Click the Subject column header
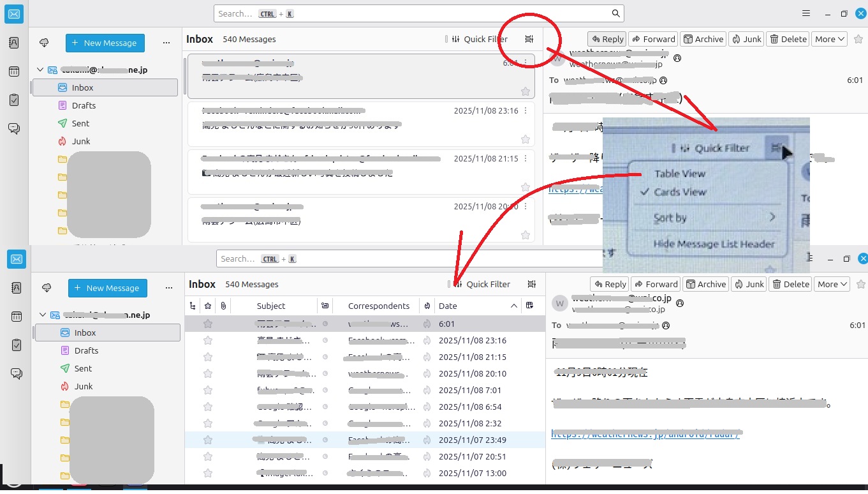 click(271, 306)
